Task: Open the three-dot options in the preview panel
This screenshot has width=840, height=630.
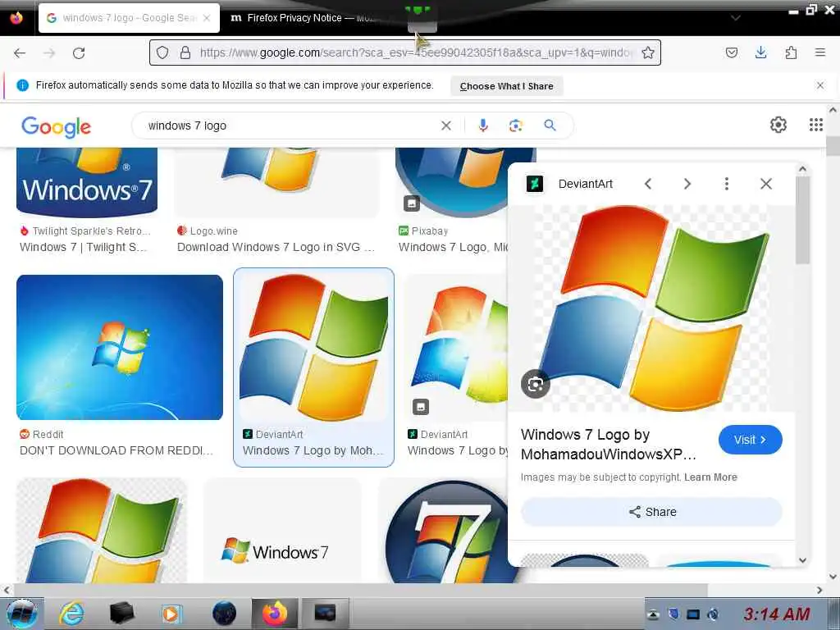Action: [x=727, y=184]
